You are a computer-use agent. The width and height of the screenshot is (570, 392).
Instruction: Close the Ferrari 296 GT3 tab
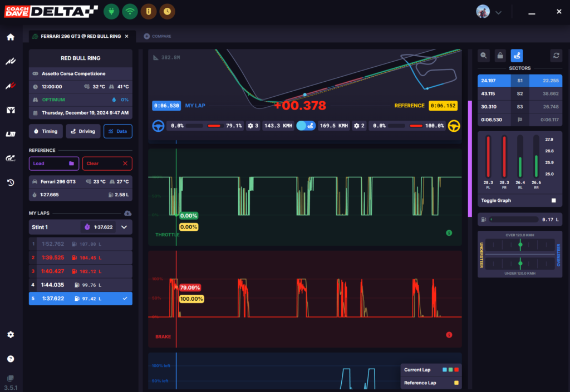[x=126, y=36]
